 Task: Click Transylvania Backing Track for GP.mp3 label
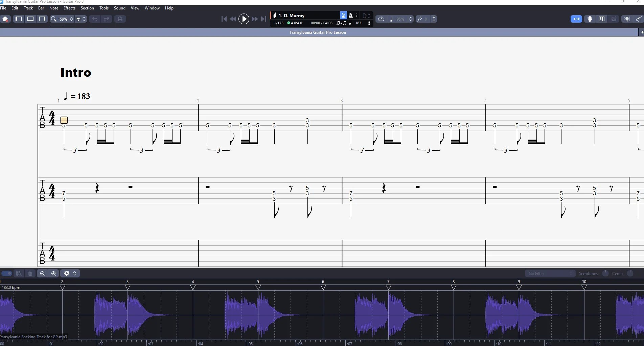click(33, 337)
